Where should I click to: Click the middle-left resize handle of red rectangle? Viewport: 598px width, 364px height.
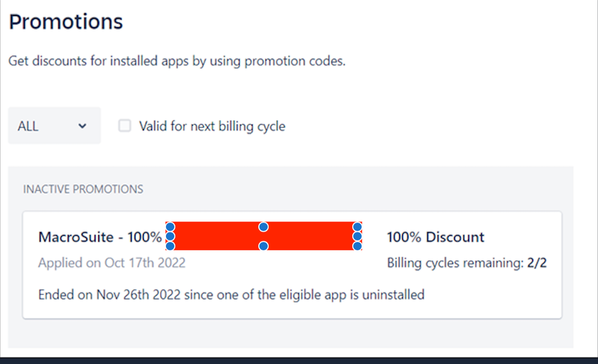170,236
